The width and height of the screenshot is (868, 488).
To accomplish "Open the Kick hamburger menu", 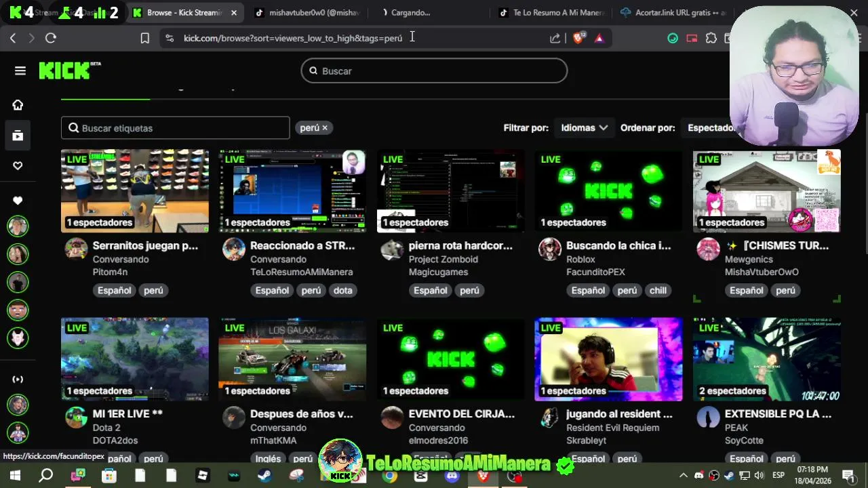I will (x=20, y=70).
